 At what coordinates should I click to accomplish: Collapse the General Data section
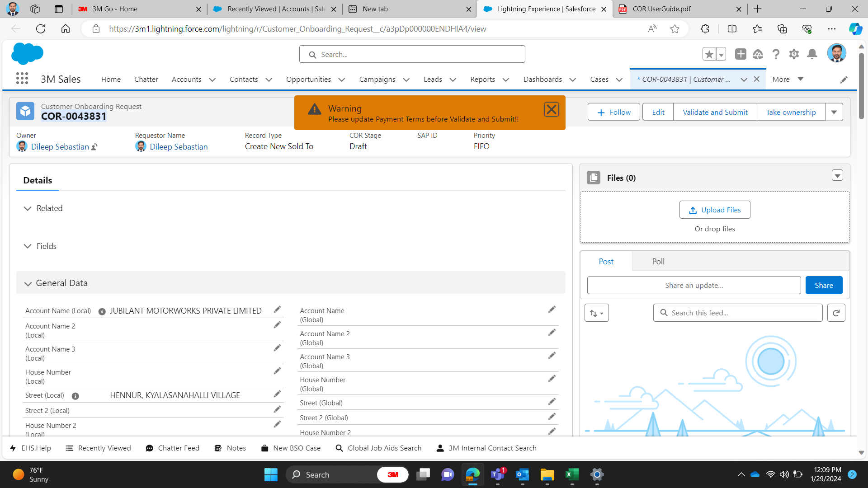tap(28, 283)
